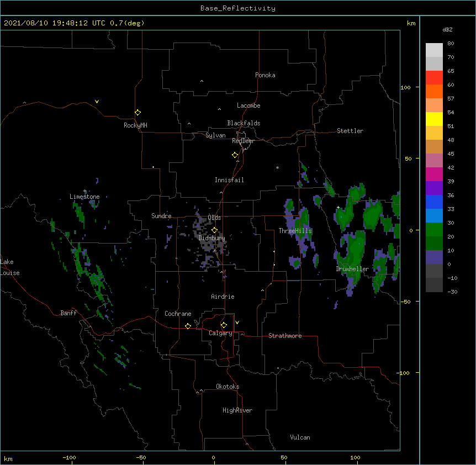
Task: Click the Strathmore town label
Action: pyautogui.click(x=285, y=336)
